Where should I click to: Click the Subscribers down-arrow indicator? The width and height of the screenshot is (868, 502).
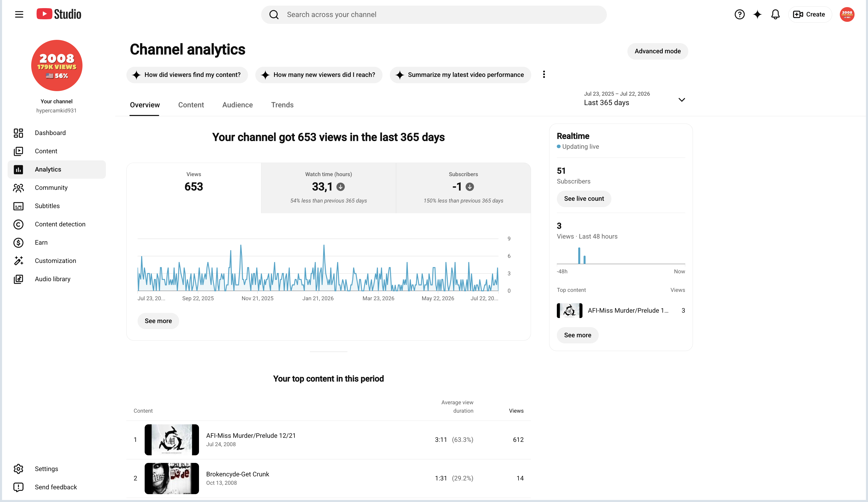[470, 187]
